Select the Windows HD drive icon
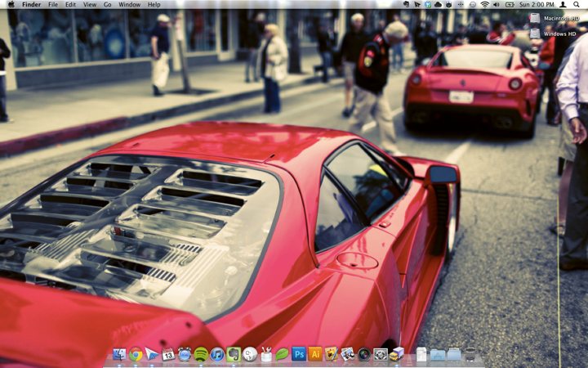Image resolution: width=588 pixels, height=368 pixels. coord(535,34)
